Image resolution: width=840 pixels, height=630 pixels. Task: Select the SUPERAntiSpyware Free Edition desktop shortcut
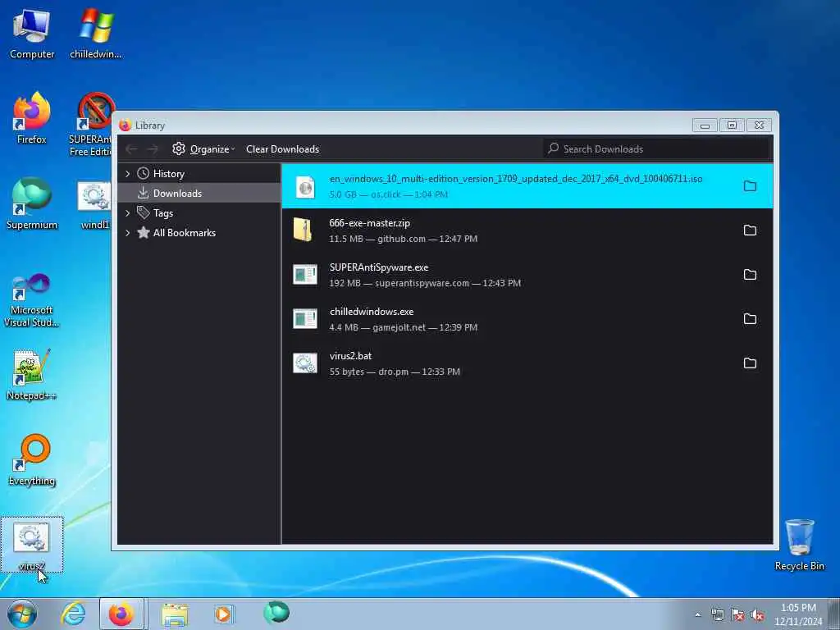click(x=91, y=126)
